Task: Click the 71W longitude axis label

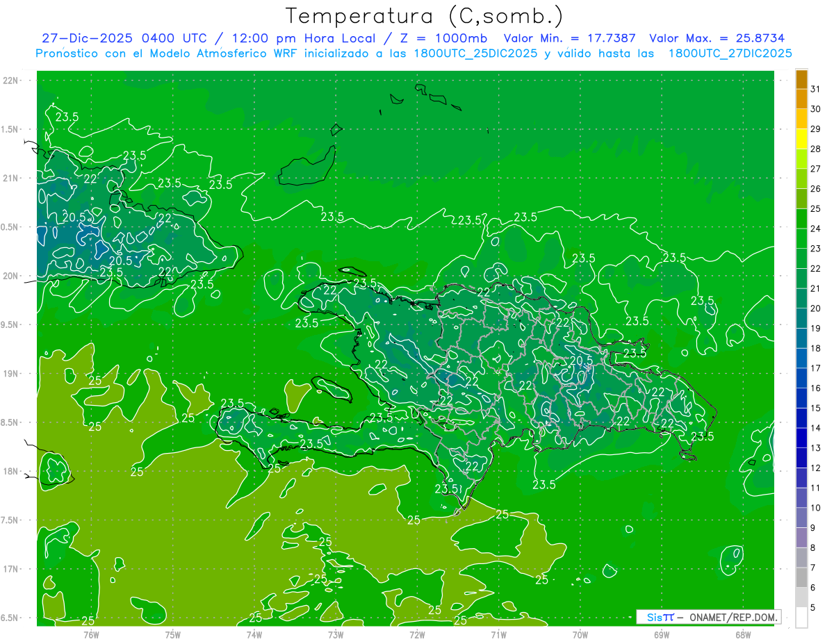Action: click(498, 635)
